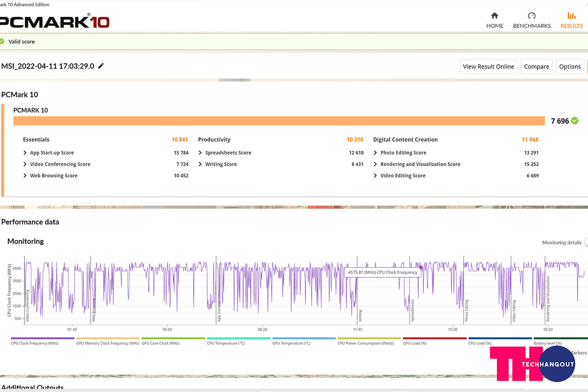This screenshot has height=392, width=588.
Task: Click the Photo Editing marker on chart
Action: coord(467,311)
